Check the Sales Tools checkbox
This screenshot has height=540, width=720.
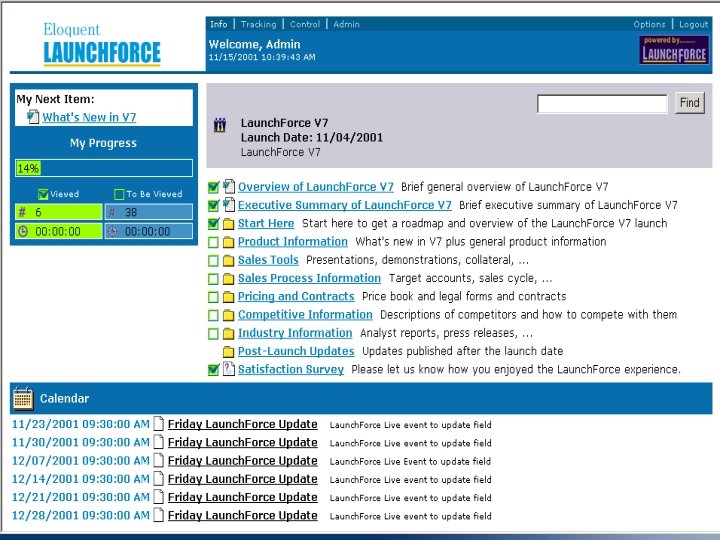213,261
